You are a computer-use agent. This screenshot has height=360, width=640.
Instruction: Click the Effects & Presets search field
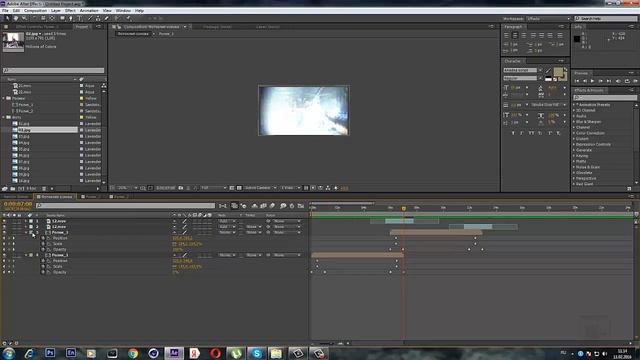[605, 98]
